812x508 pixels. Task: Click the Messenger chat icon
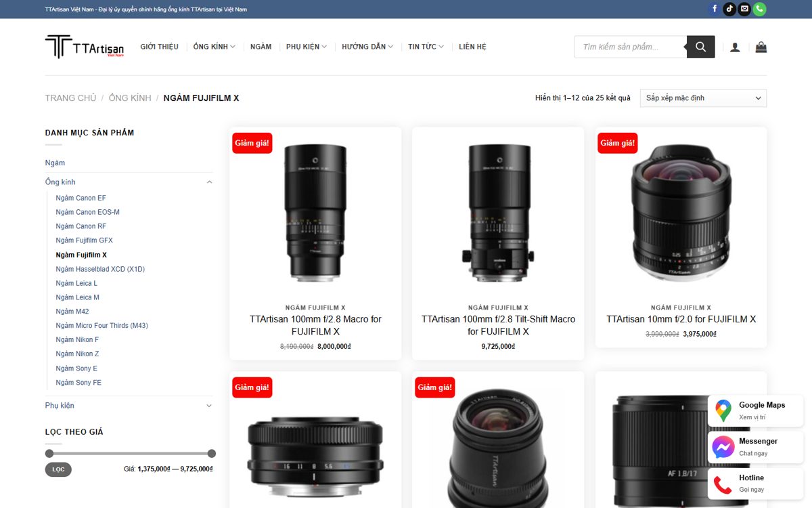(723, 447)
